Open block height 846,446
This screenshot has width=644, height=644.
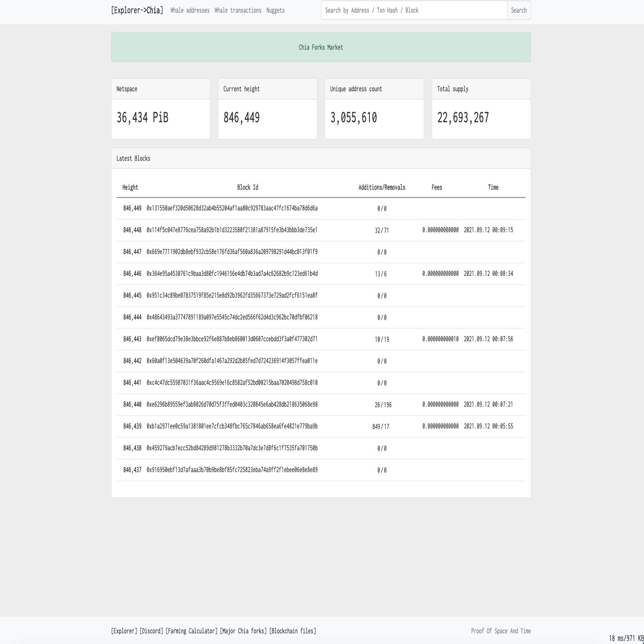coord(132,274)
